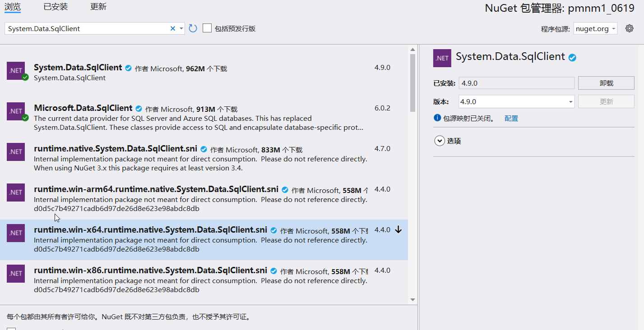Click the System.Data.SqlClient package .NET icon in list
Screen dimensions: 644x330
pos(16,70)
